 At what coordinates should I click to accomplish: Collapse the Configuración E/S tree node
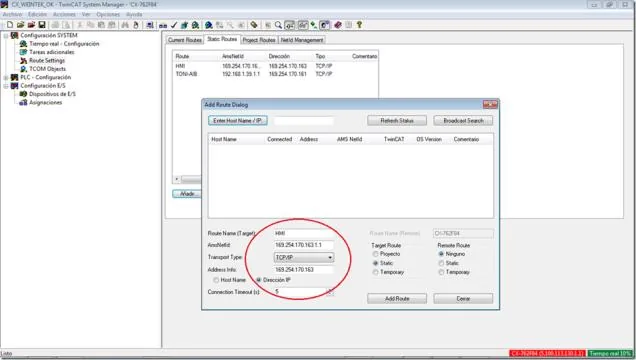point(6,86)
